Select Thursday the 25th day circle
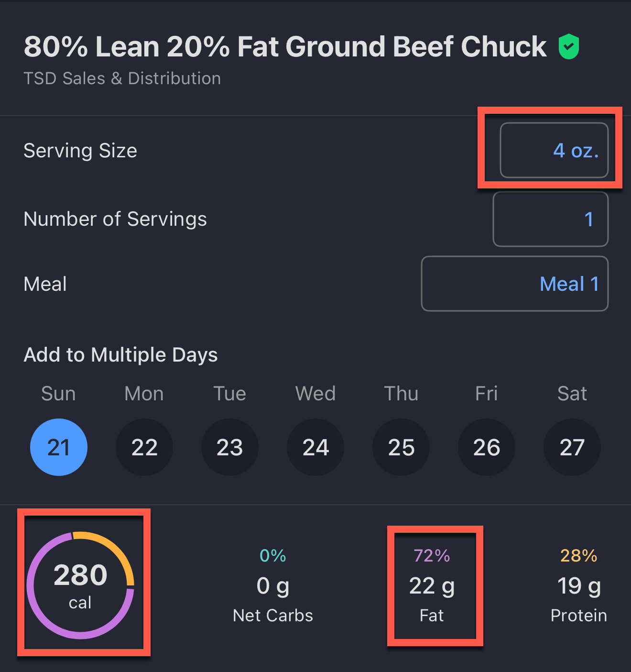631x672 pixels. pyautogui.click(x=401, y=447)
